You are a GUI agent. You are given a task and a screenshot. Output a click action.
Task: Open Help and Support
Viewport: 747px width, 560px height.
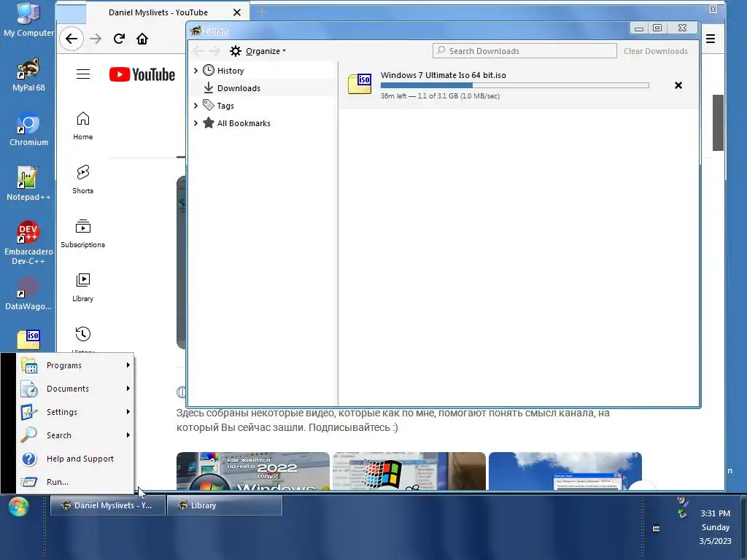click(75, 459)
